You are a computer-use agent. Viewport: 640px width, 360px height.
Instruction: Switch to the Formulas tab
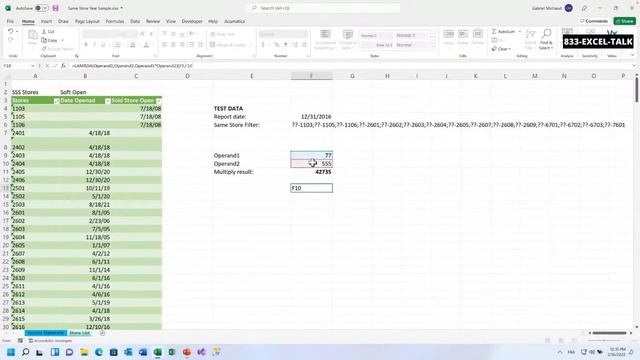(115, 21)
